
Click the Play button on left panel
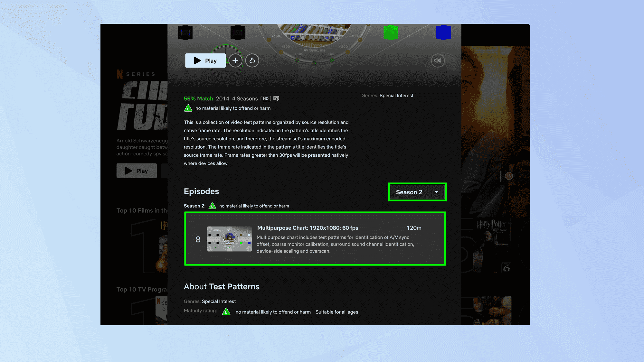click(136, 170)
